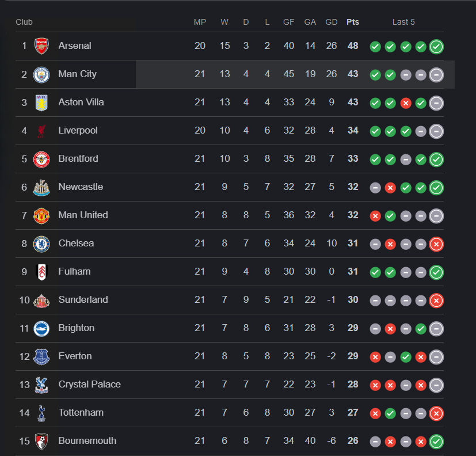Click the Newcastle crest
476x456 pixels.
(x=41, y=187)
